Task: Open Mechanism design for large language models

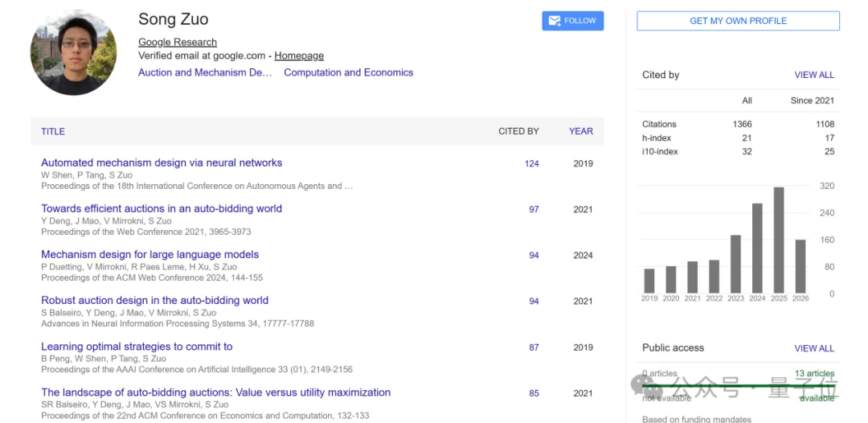Action: pyautogui.click(x=149, y=254)
